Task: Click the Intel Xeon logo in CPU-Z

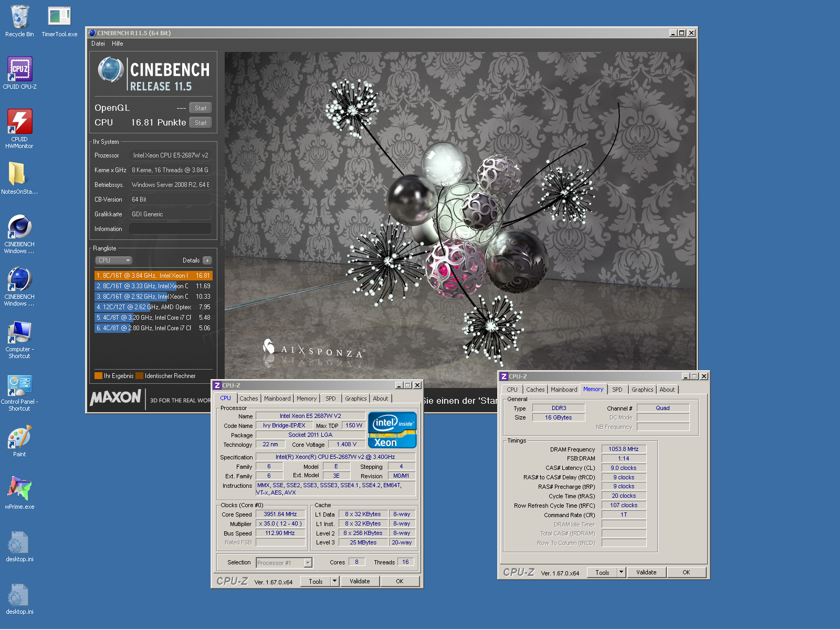Action: coord(392,429)
